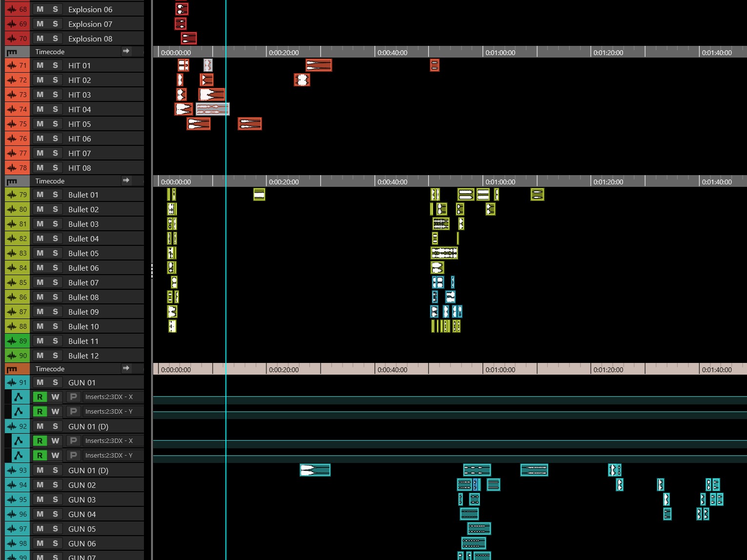
Task: Select the GUN 03 track name
Action: tap(82, 500)
